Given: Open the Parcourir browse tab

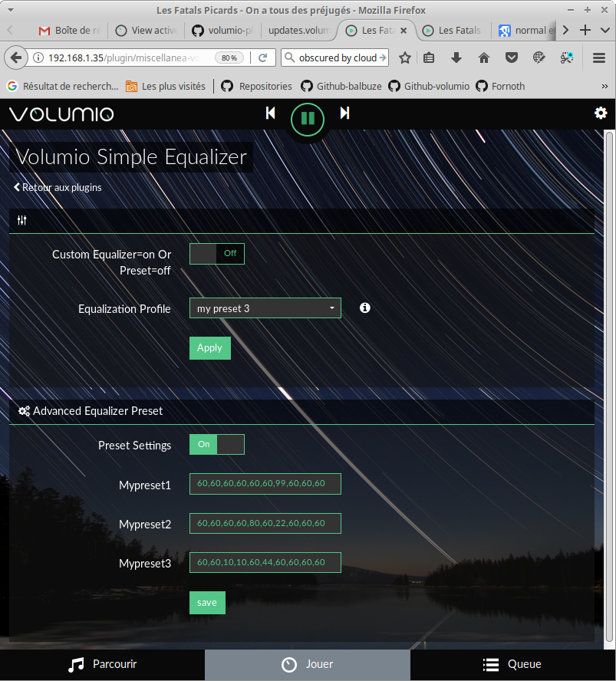Looking at the screenshot, I should (x=103, y=664).
